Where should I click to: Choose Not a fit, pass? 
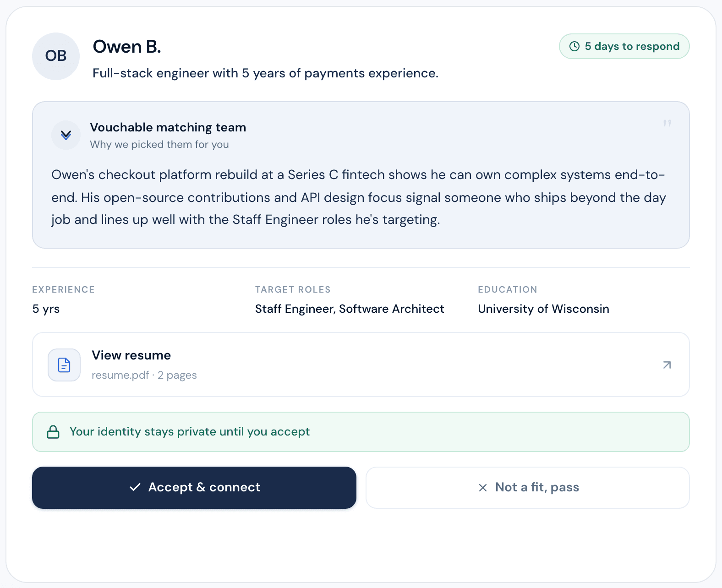(528, 488)
